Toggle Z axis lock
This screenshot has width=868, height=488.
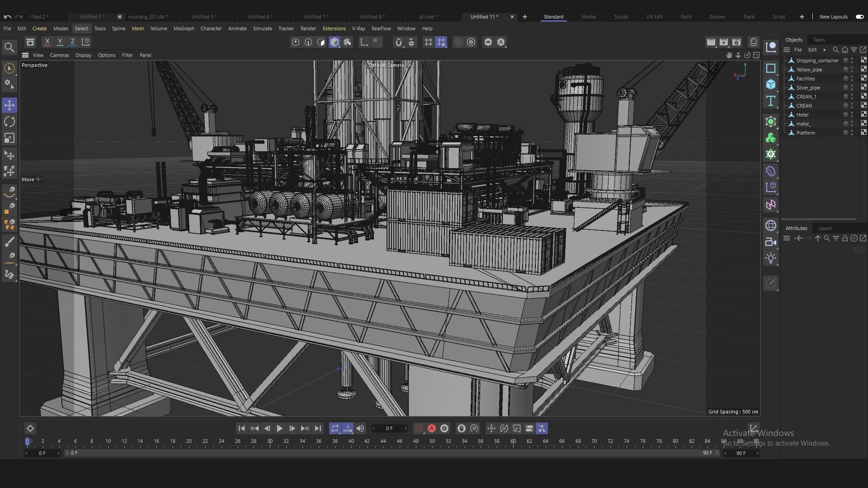coord(72,42)
